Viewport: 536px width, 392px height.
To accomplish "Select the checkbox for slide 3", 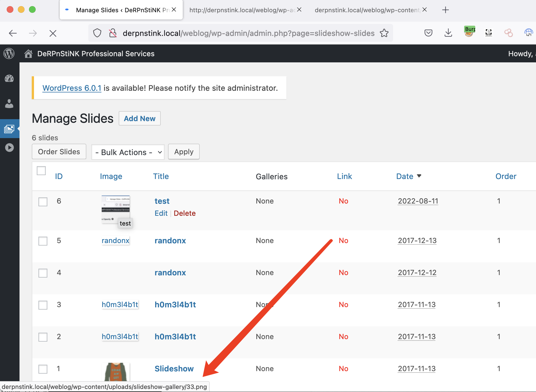I will tap(43, 305).
